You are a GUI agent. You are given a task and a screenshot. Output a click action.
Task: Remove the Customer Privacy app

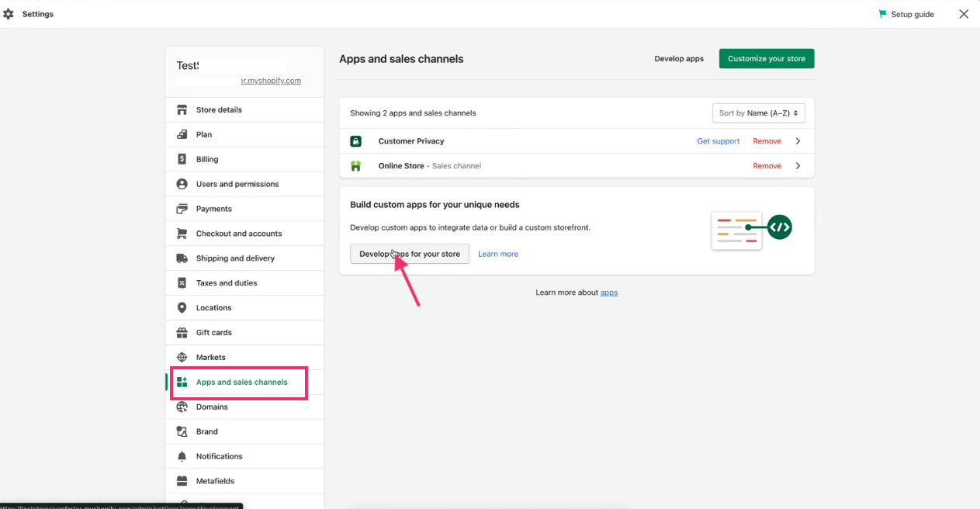(x=767, y=141)
